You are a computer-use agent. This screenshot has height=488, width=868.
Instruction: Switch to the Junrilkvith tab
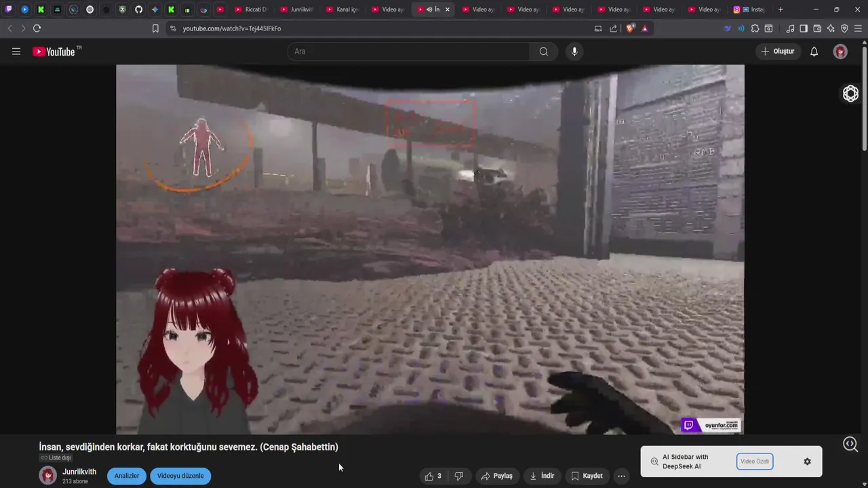(x=297, y=9)
